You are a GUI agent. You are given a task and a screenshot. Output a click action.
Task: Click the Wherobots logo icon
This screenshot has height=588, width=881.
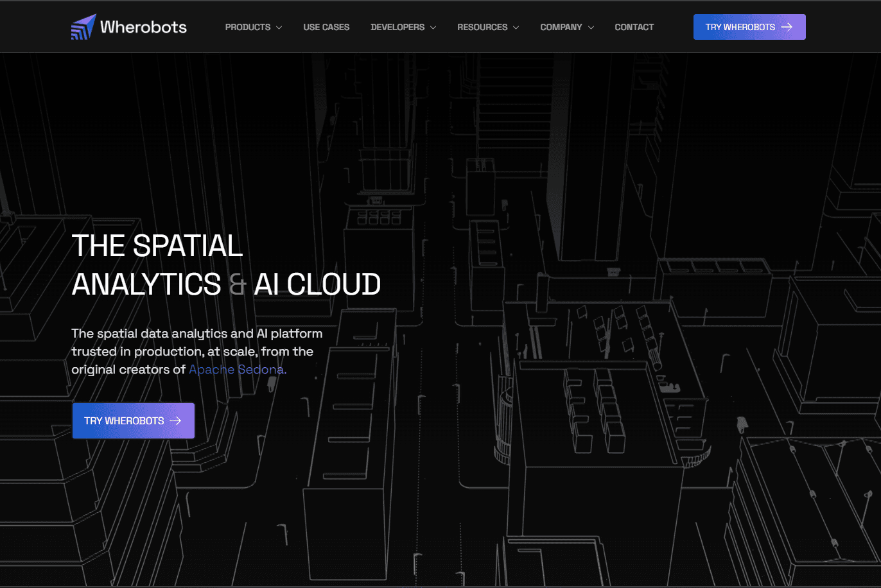click(83, 27)
